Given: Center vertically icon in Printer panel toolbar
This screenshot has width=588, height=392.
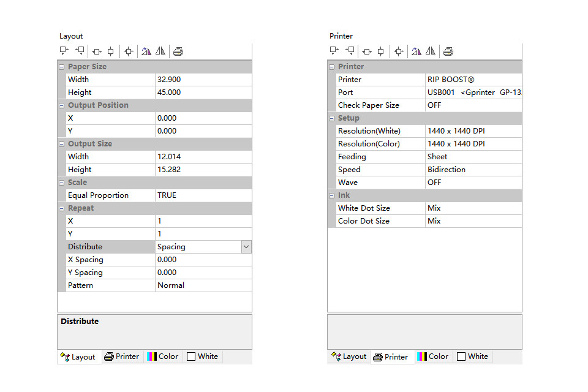Looking at the screenshot, I should click(x=380, y=51).
